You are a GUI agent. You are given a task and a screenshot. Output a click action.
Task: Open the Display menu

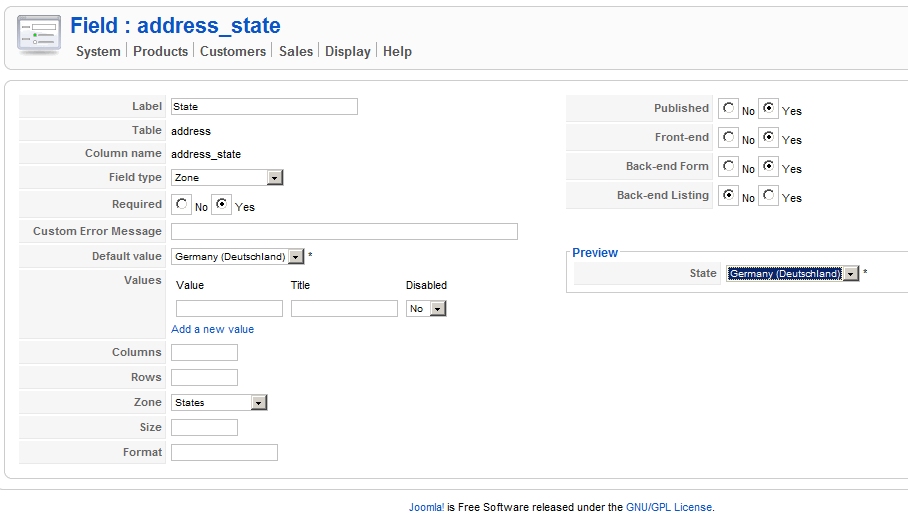(x=348, y=51)
